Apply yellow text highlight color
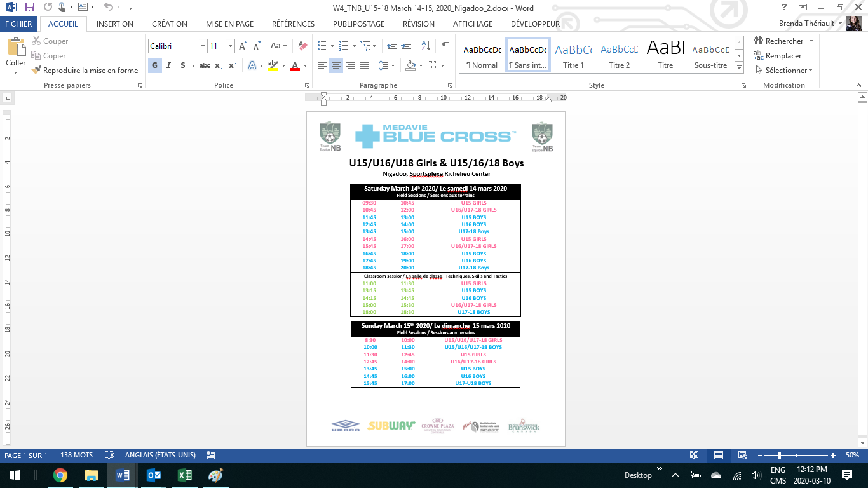This screenshot has height=488, width=868. tap(273, 65)
